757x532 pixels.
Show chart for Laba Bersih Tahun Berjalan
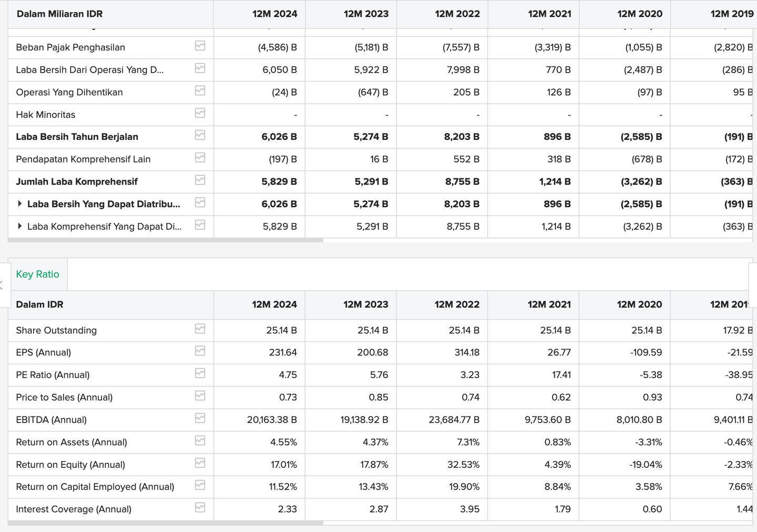pyautogui.click(x=200, y=136)
